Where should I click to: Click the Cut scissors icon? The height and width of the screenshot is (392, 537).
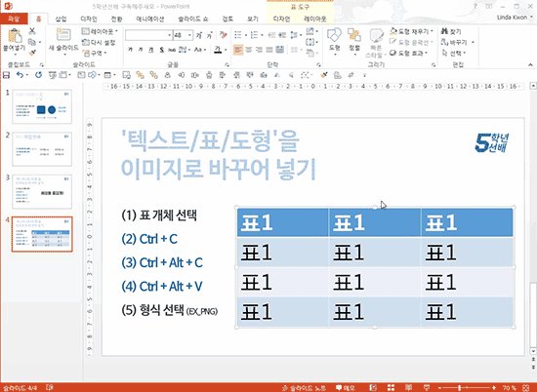point(32,31)
